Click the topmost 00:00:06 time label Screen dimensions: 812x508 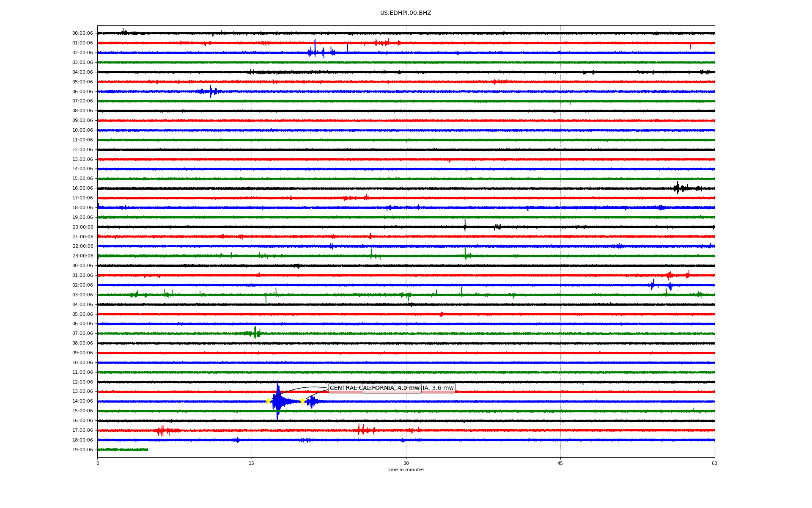(x=82, y=33)
